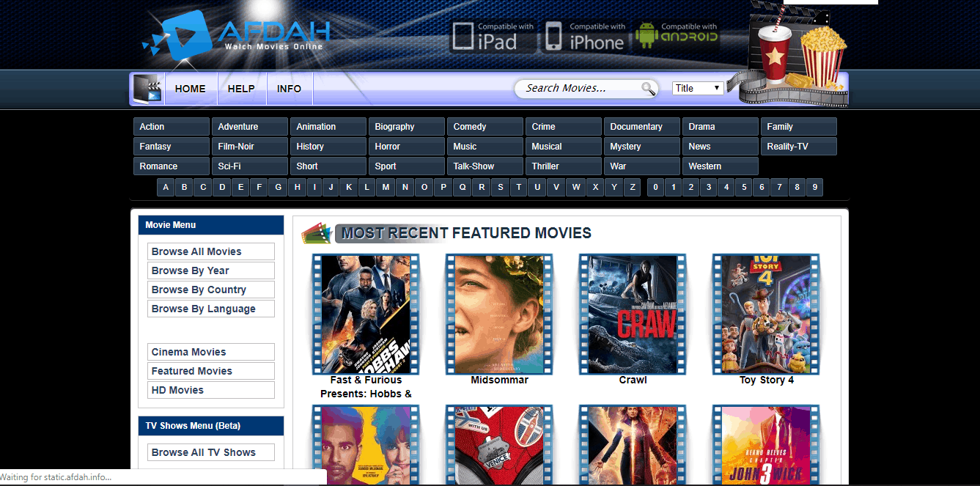Screen dimensions: 980x486
Task: Click the search magnifier icon
Action: pos(648,89)
